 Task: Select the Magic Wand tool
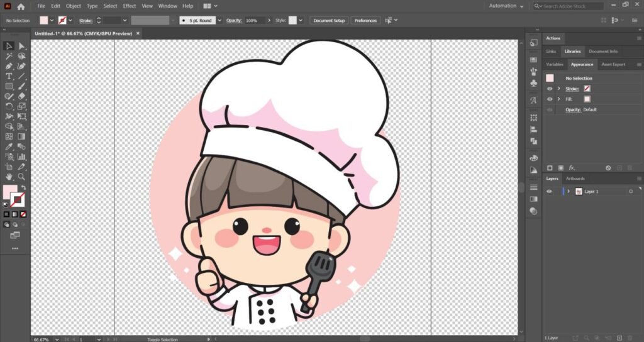point(9,56)
